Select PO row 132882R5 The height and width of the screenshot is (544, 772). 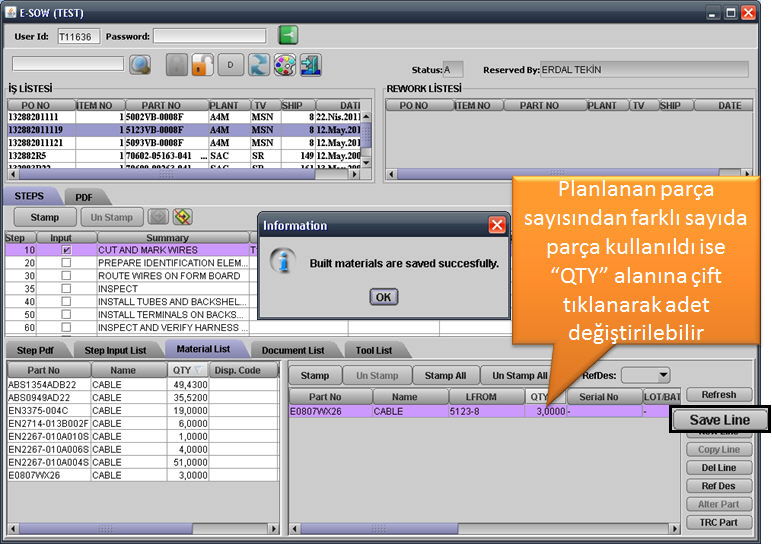click(x=184, y=156)
